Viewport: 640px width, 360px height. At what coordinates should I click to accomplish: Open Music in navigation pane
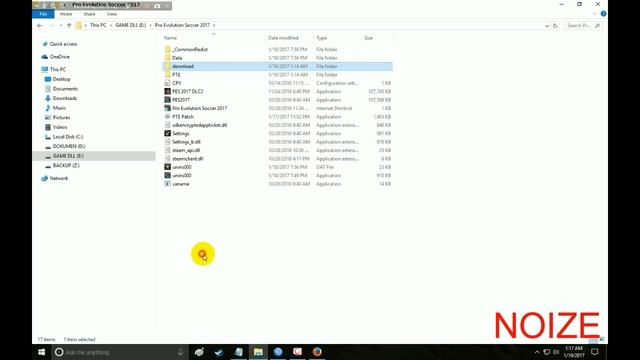tap(59, 108)
